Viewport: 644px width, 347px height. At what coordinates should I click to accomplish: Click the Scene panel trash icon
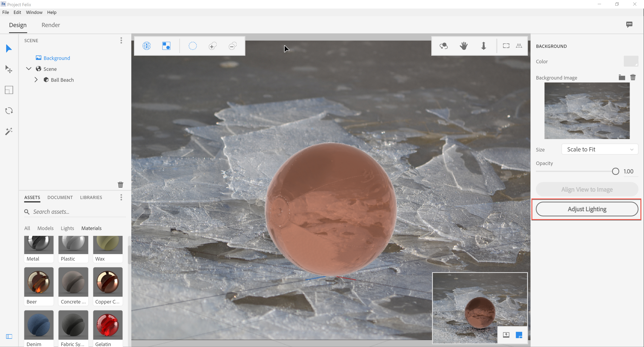[x=121, y=185]
